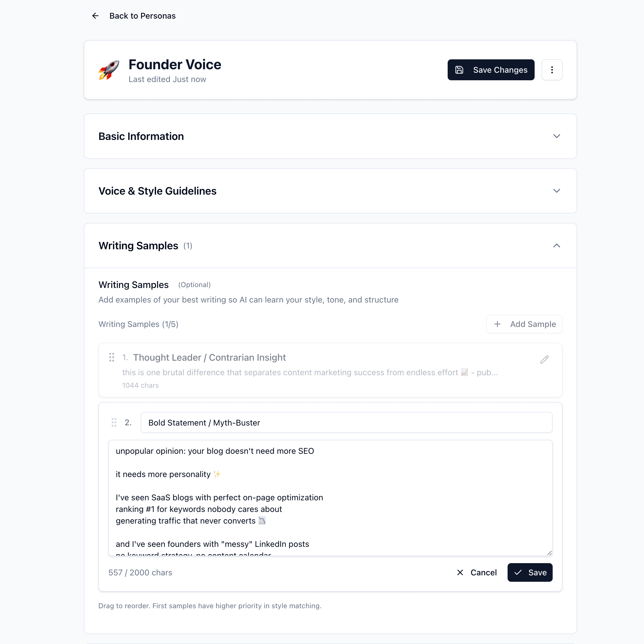Click the textarea resize handle corner
Screen dimensions: 644x644
[549, 553]
